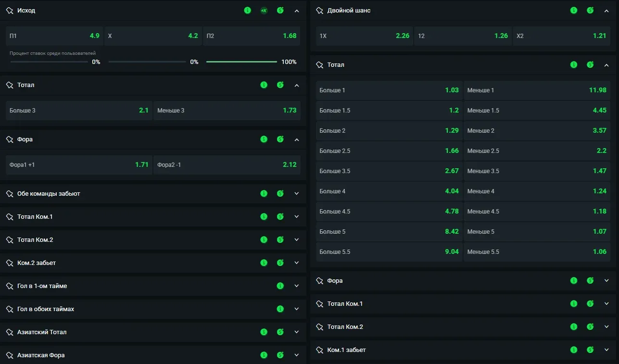
Task: Click the dollar icon for Обе команды забьют
Action: pos(280,194)
